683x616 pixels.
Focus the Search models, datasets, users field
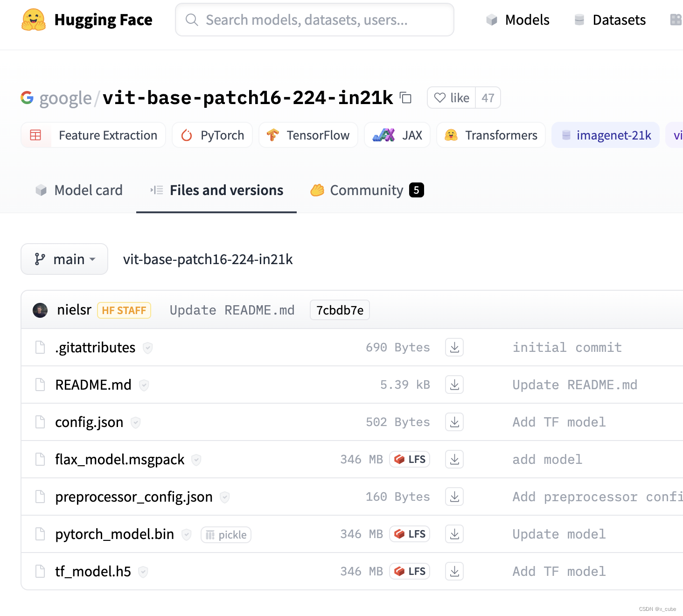314,20
